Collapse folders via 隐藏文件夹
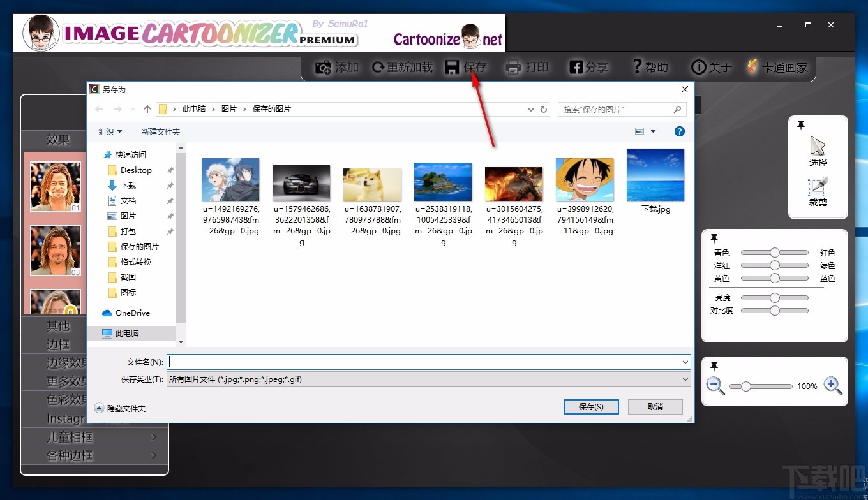868x500 pixels. click(120, 408)
